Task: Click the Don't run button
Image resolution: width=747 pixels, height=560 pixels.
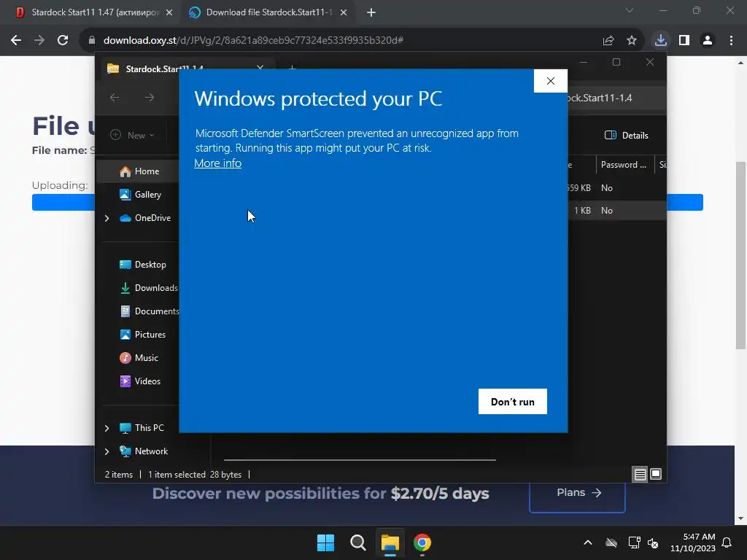Action: pos(513,402)
